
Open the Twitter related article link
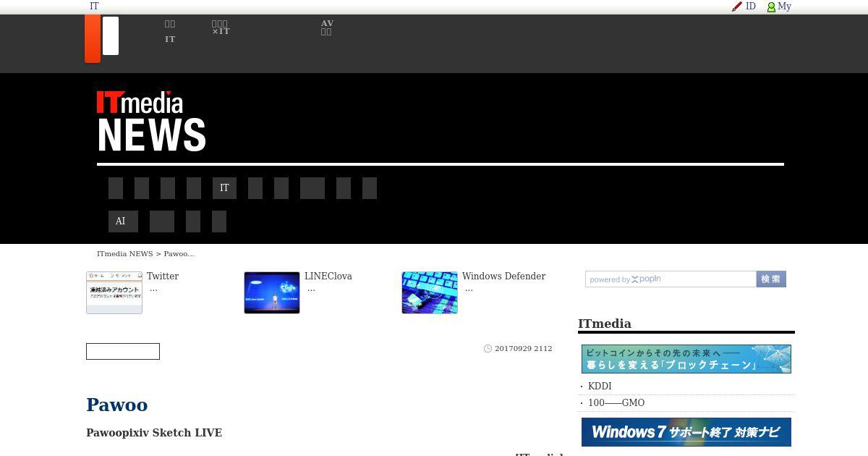click(163, 276)
